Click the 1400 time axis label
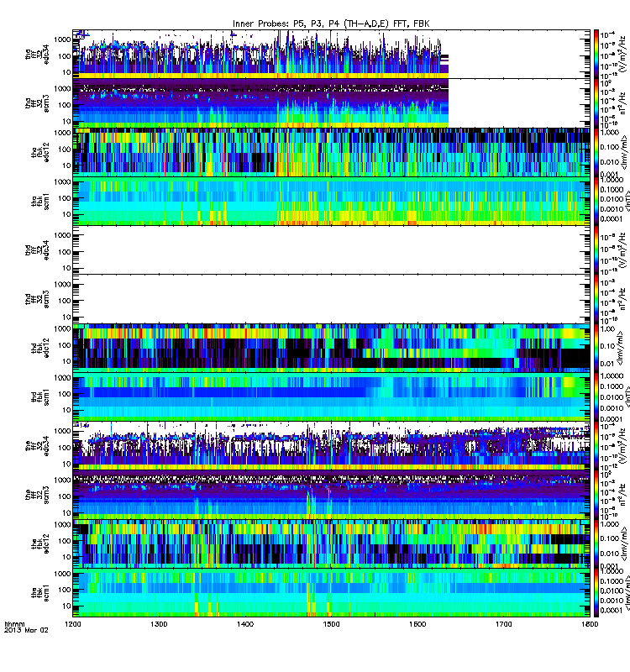Screen dimensions: 630x672 (245, 624)
